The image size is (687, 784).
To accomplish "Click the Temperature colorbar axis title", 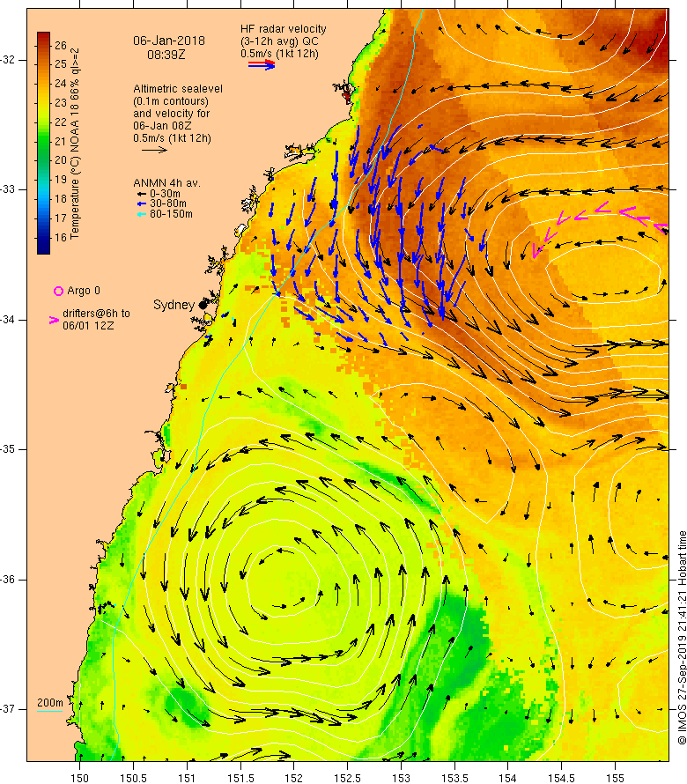I will (x=75, y=144).
